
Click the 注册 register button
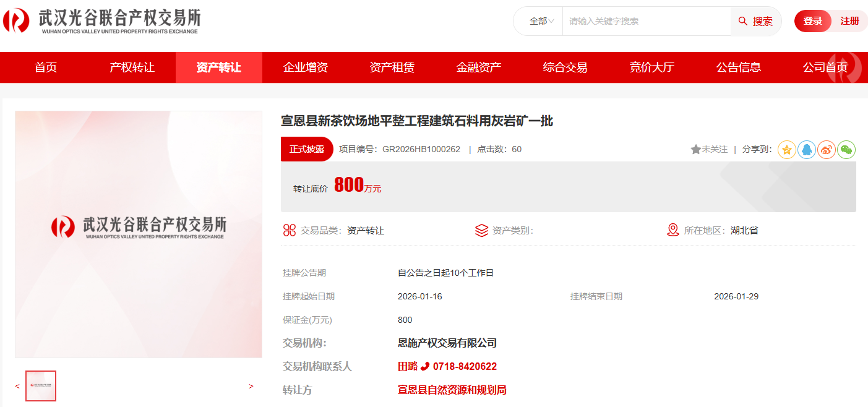pyautogui.click(x=849, y=21)
